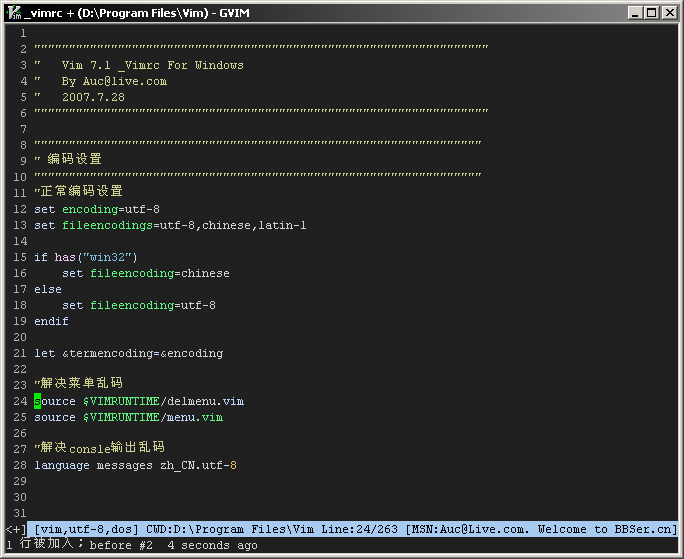The image size is (684, 559).
Task: Click the quote-mark separator on line 2
Action: coord(261,46)
